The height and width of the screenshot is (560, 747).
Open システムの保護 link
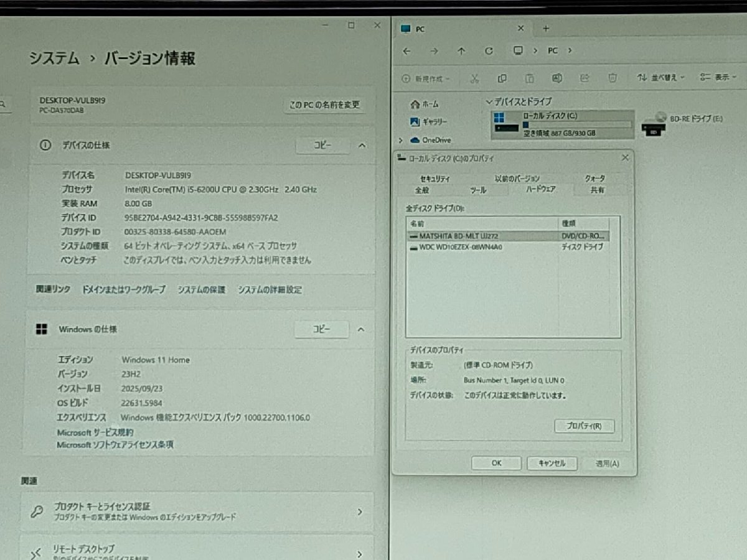(201, 290)
